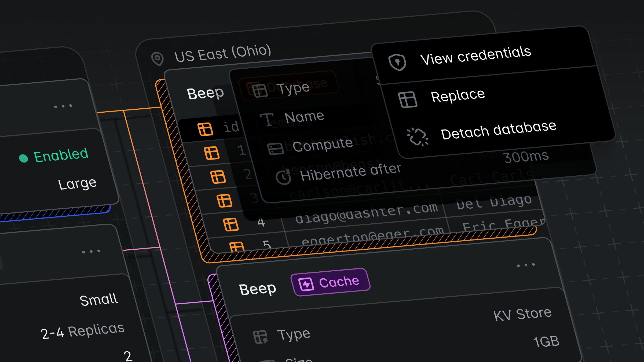Click the clock icon beside Hibernate after

pyautogui.click(x=283, y=177)
